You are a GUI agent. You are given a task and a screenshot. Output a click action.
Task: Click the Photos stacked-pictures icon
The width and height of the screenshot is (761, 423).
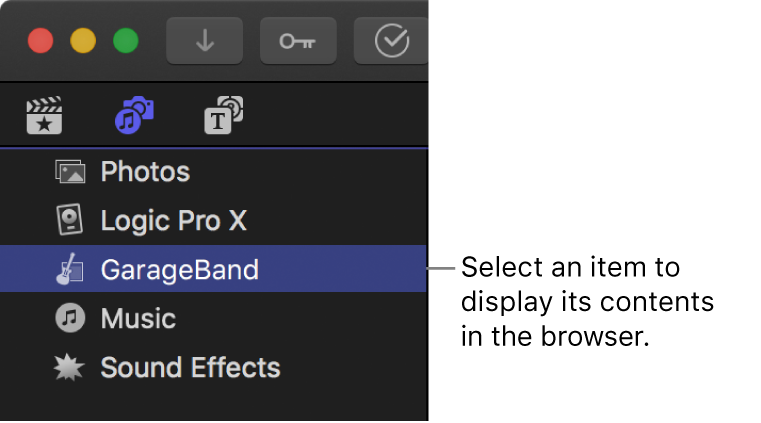click(x=70, y=172)
